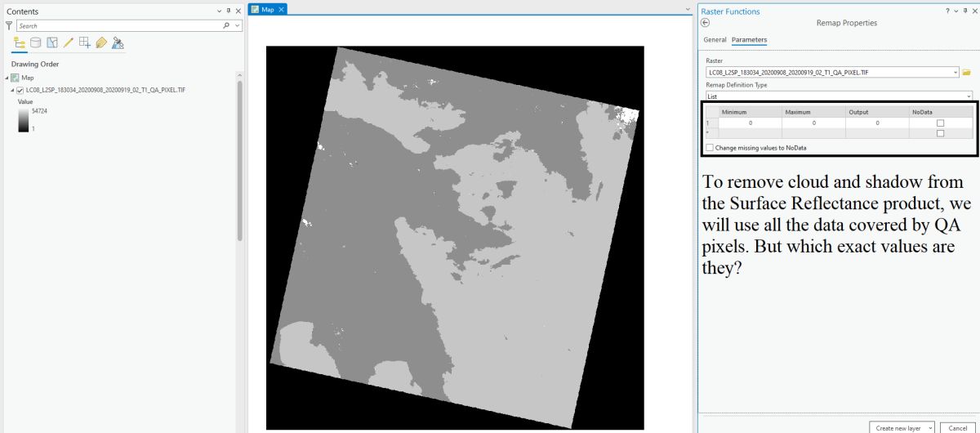The height and width of the screenshot is (433, 980).
Task: Select the List By Labeling tag icon
Action: (x=101, y=42)
